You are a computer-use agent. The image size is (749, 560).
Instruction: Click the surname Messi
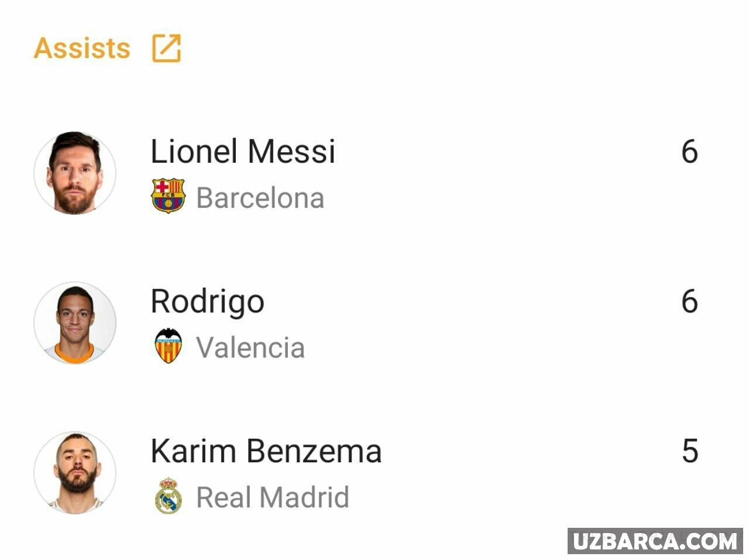[291, 152]
